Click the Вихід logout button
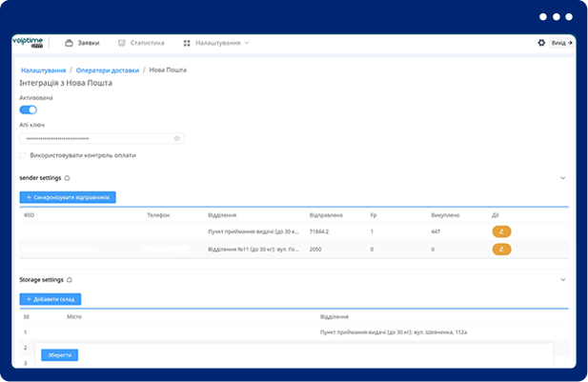 561,43
